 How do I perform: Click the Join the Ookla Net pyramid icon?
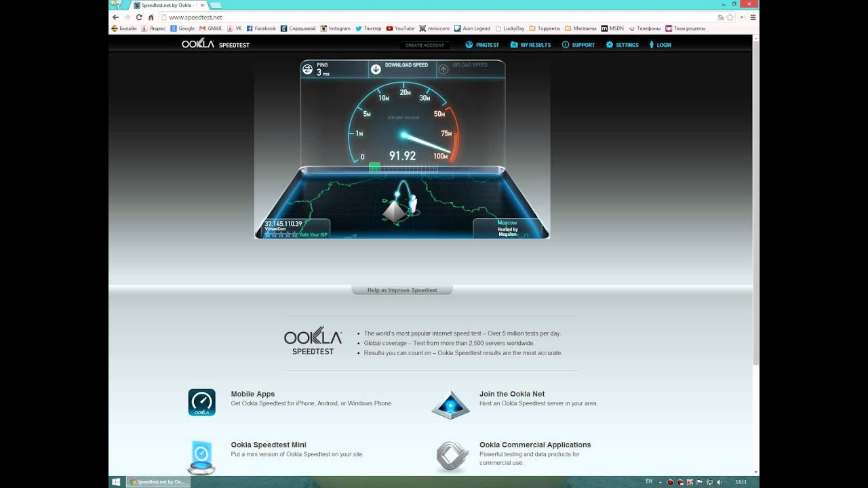click(450, 404)
